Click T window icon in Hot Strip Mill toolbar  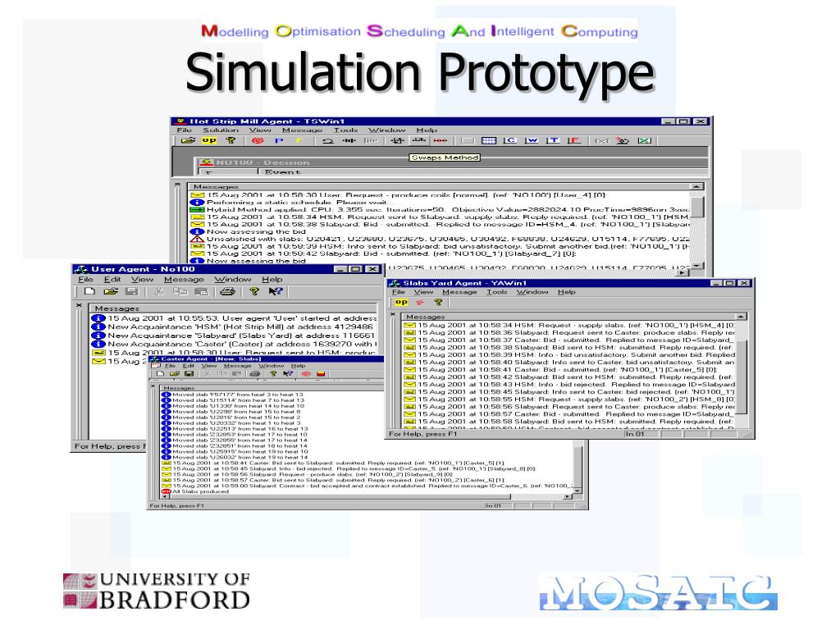pos(553,140)
